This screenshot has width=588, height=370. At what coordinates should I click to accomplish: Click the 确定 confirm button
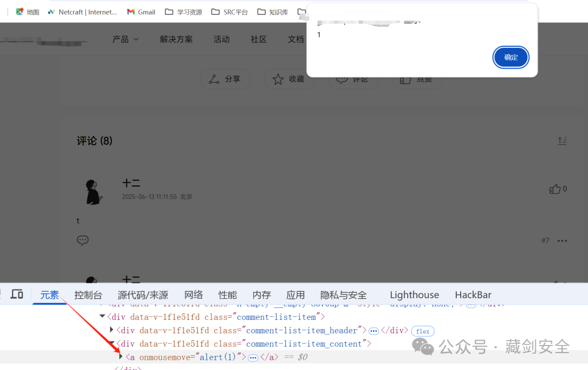(511, 57)
